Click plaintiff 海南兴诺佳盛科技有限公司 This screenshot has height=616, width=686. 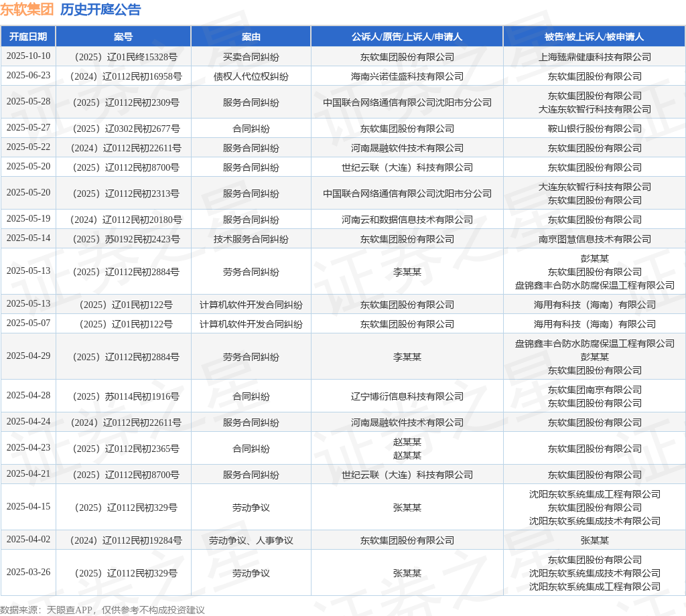point(407,76)
